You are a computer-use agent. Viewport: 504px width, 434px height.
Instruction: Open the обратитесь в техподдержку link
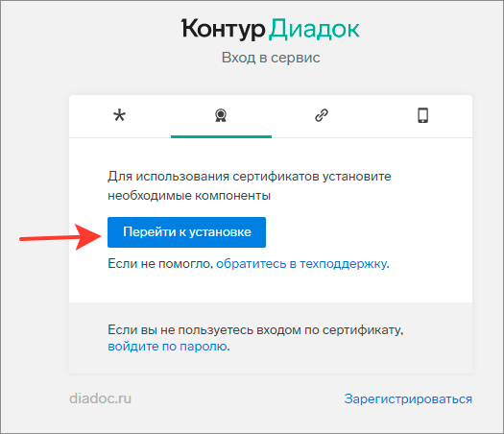tap(301, 264)
